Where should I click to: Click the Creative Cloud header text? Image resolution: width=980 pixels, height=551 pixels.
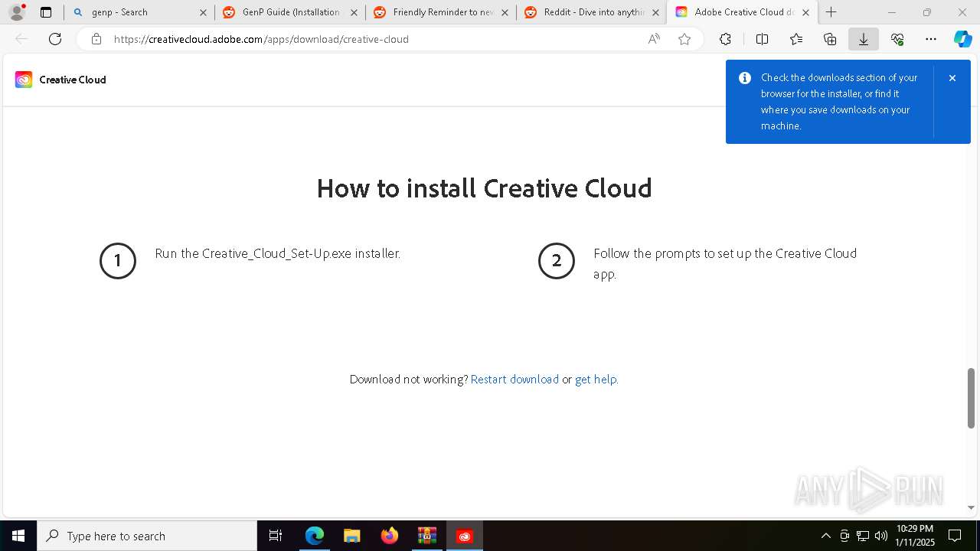(73, 80)
